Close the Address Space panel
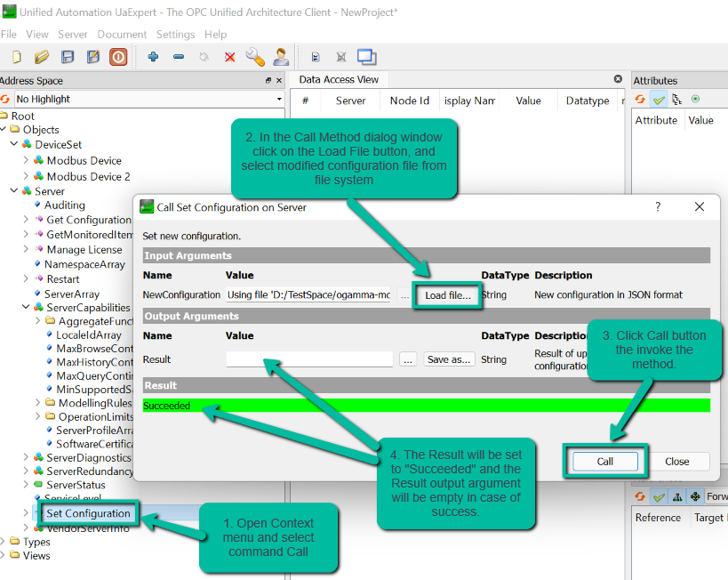The width and height of the screenshot is (728, 580). click(x=279, y=80)
